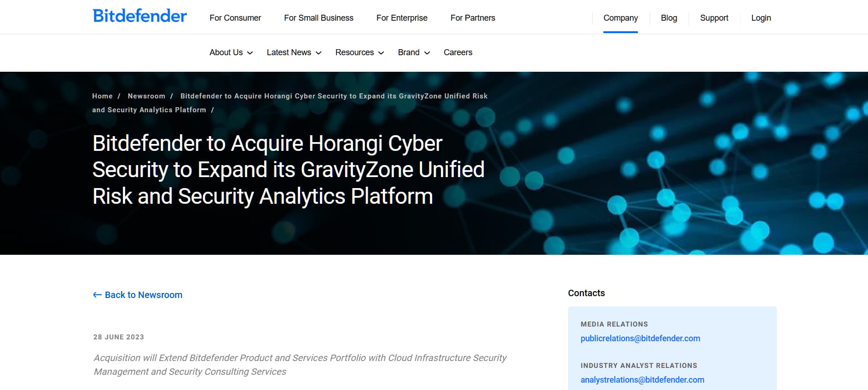Expand the Resources dropdown
The width and height of the screenshot is (868, 390).
359,52
